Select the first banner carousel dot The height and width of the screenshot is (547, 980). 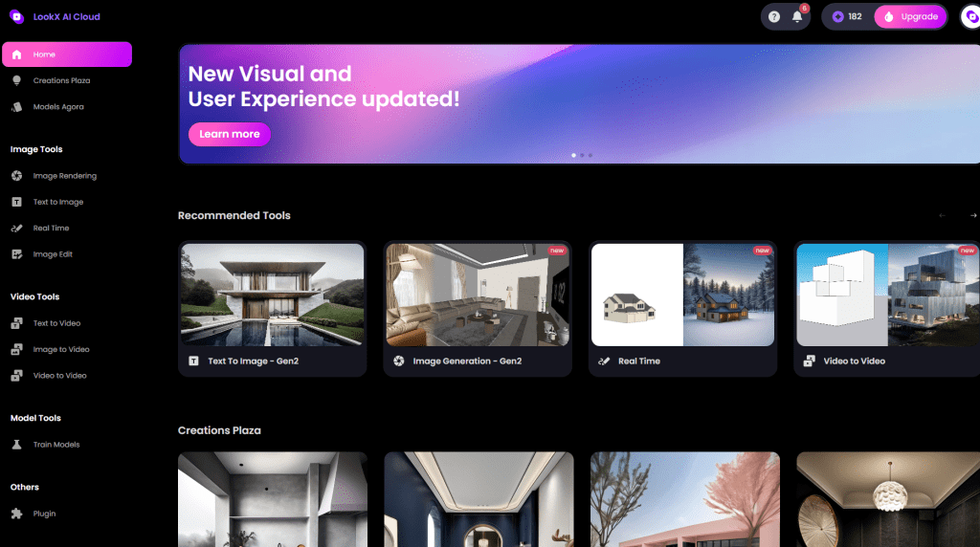pyautogui.click(x=573, y=154)
